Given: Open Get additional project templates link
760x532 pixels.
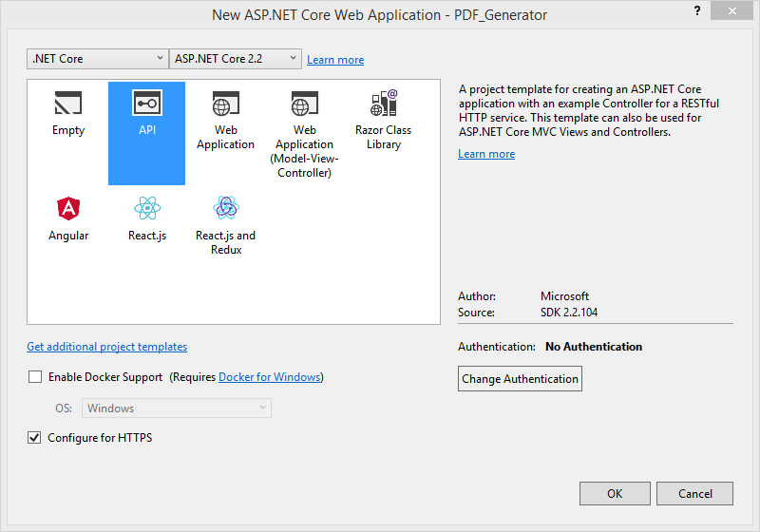Looking at the screenshot, I should (106, 347).
